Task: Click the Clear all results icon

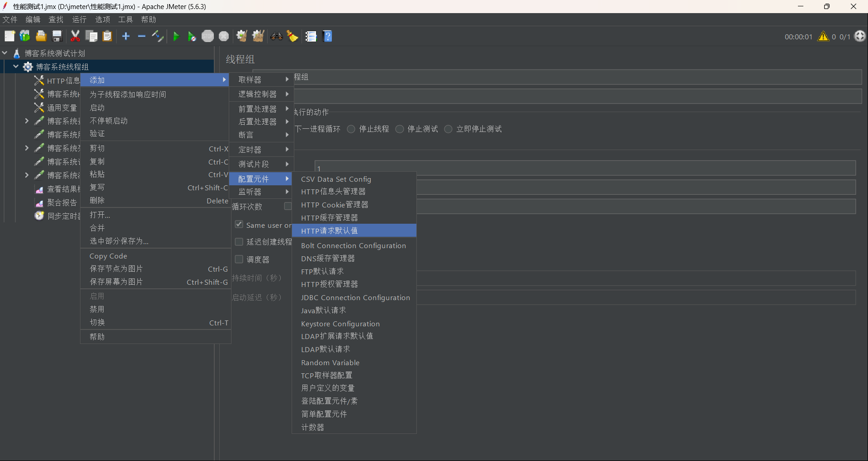Action: (258, 36)
